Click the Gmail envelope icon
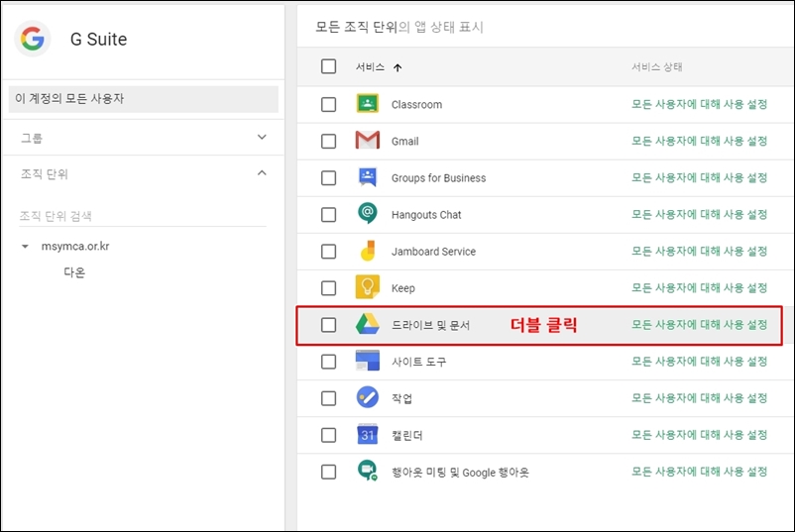Image resolution: width=795 pixels, height=532 pixels. [368, 141]
